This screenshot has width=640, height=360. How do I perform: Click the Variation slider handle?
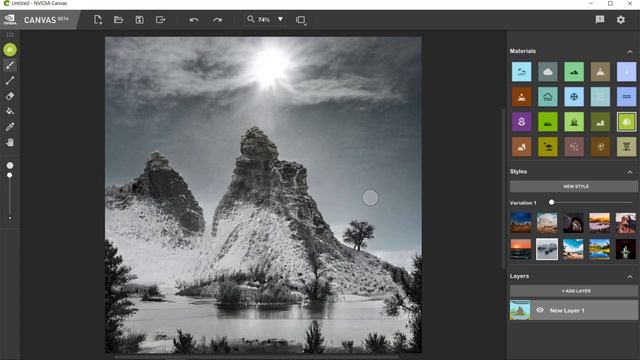(x=551, y=202)
